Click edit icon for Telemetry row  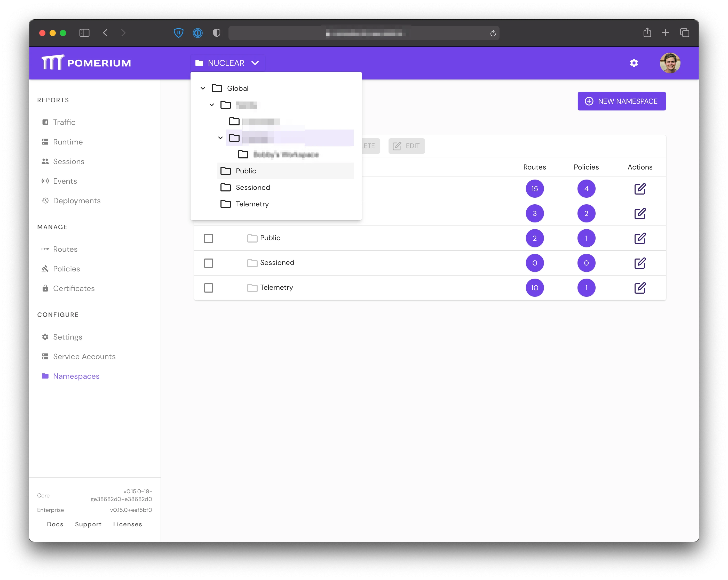point(639,288)
